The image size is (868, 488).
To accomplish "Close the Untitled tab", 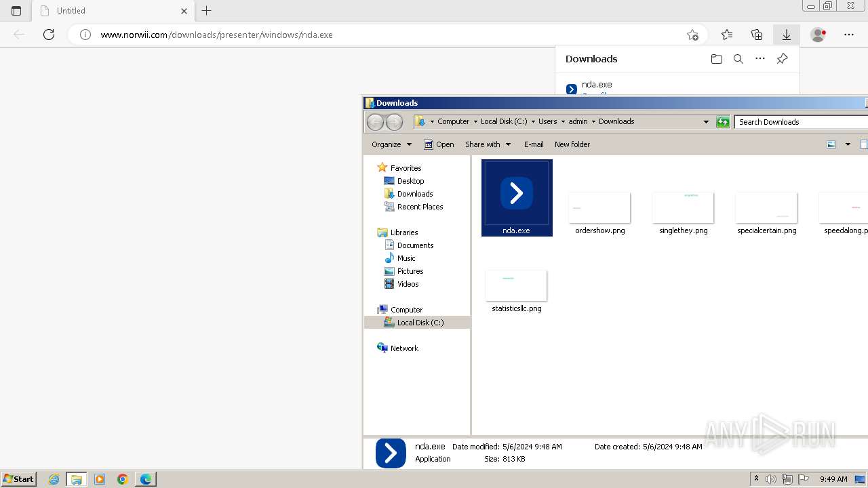I will point(184,11).
